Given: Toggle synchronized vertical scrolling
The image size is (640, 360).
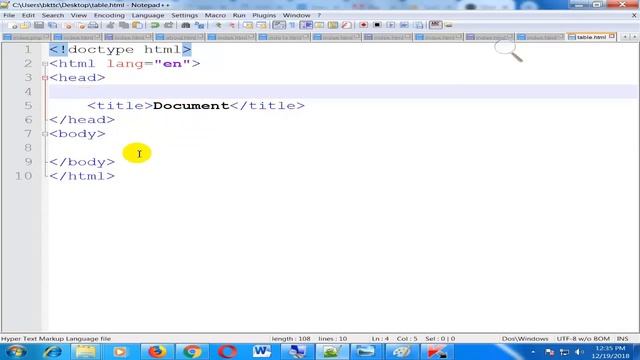Looking at the screenshot, I should [248, 25].
